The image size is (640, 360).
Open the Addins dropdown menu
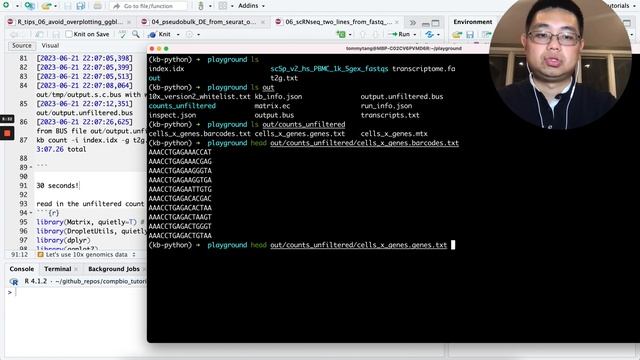point(251,6)
